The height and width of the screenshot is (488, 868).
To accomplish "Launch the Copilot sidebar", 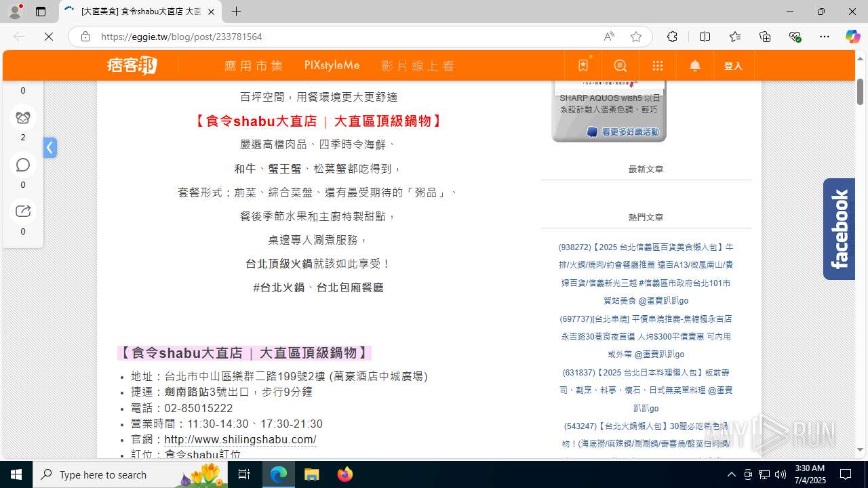I will (852, 37).
